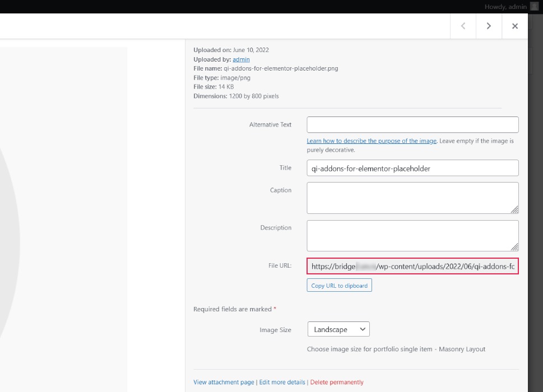This screenshot has height=392, width=543.
Task: Select the File URL field
Action: coord(412,266)
